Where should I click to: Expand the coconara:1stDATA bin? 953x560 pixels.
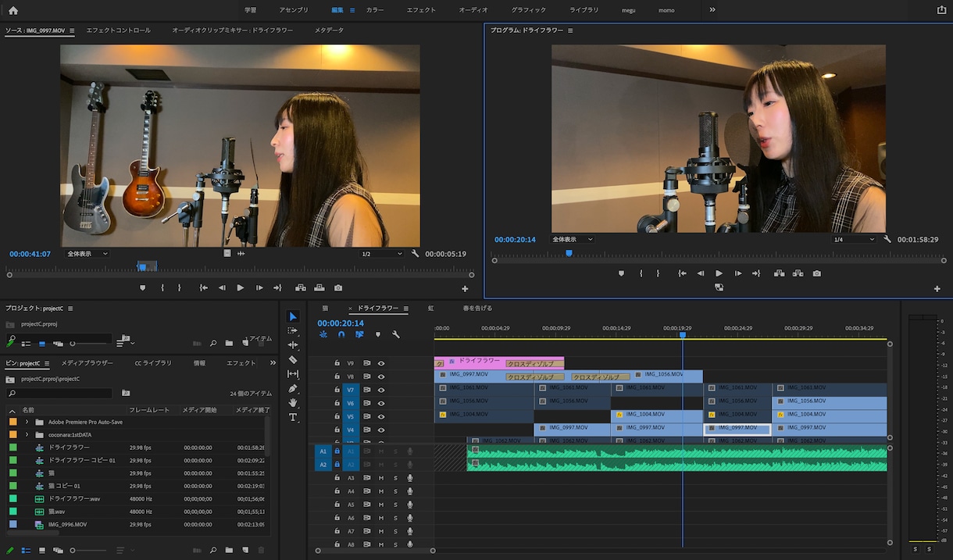(x=27, y=434)
